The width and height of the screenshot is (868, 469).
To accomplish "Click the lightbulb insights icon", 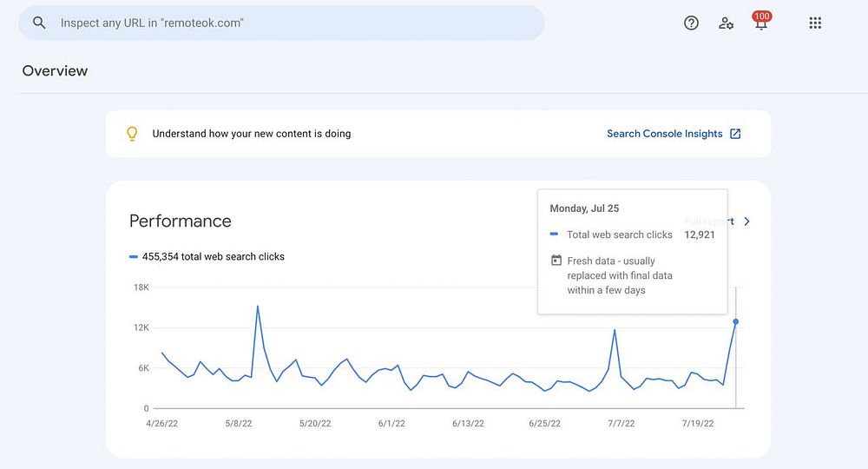I will [132, 134].
